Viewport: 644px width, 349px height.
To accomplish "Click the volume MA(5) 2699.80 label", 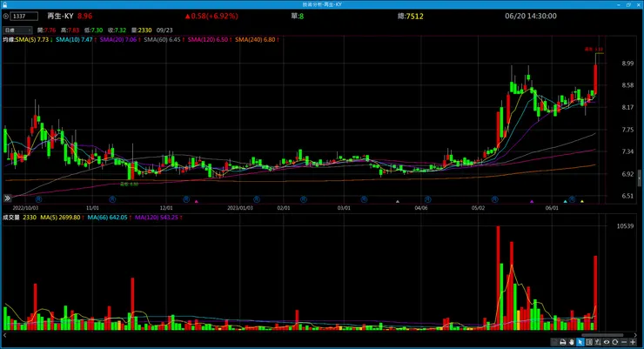I will 60,218.
